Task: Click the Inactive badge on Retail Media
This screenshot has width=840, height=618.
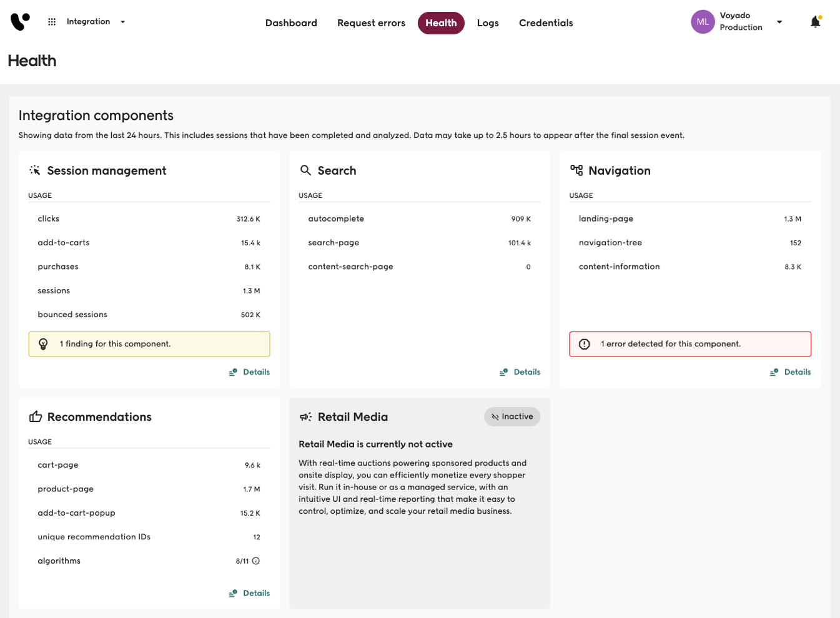Action: pyautogui.click(x=512, y=417)
